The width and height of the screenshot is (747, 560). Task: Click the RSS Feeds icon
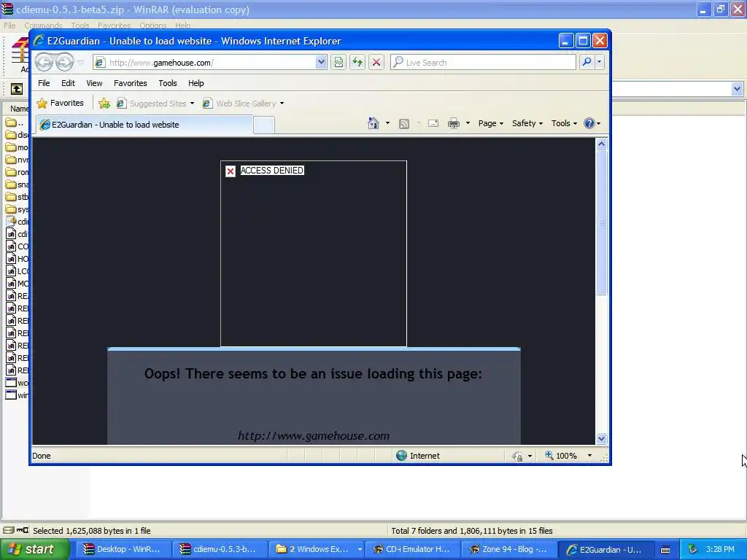[404, 124]
